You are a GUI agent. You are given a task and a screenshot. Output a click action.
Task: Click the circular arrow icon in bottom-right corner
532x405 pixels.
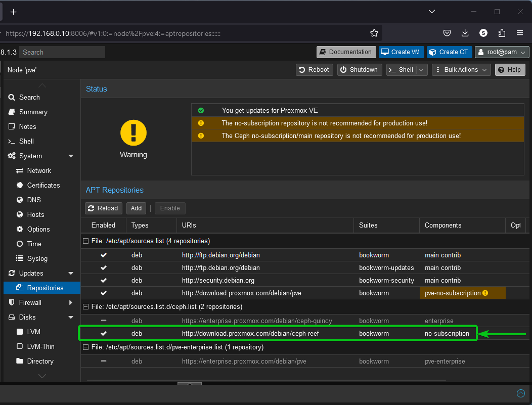pyautogui.click(x=520, y=393)
